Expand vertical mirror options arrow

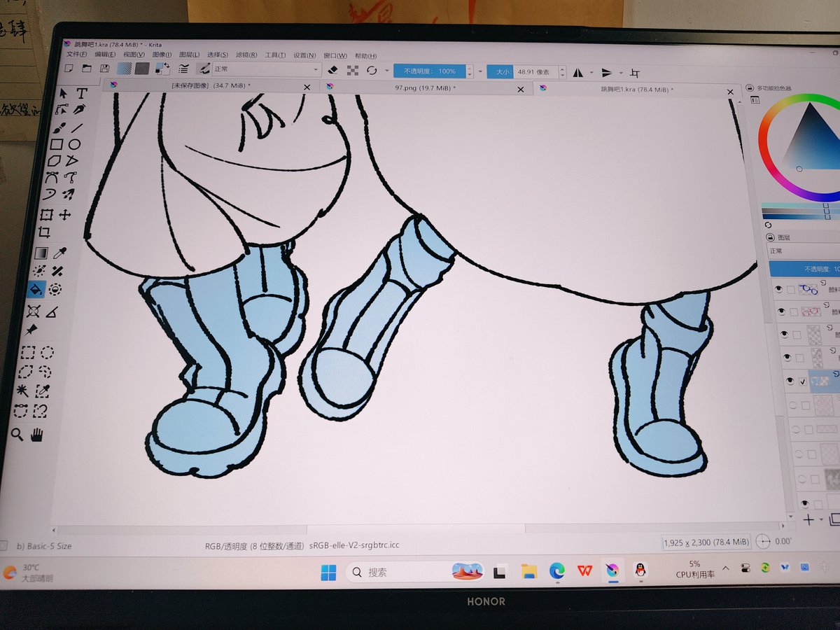pyautogui.click(x=620, y=73)
